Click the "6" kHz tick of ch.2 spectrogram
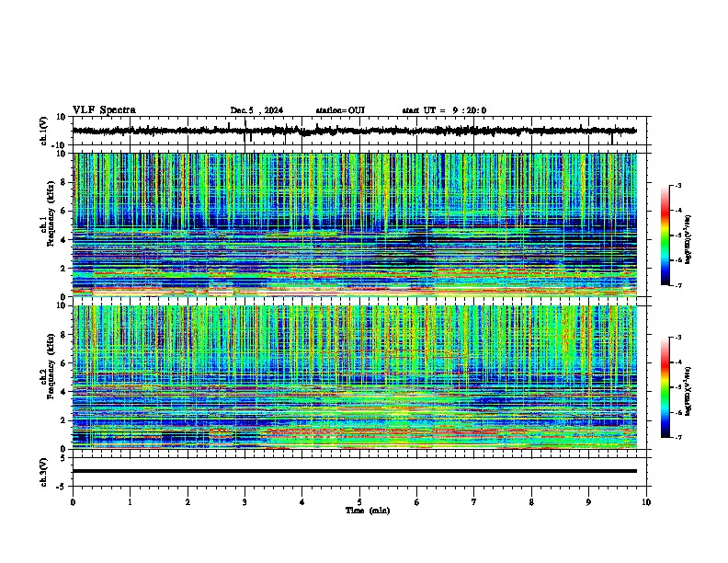The width and height of the screenshot is (728, 563). point(63,363)
